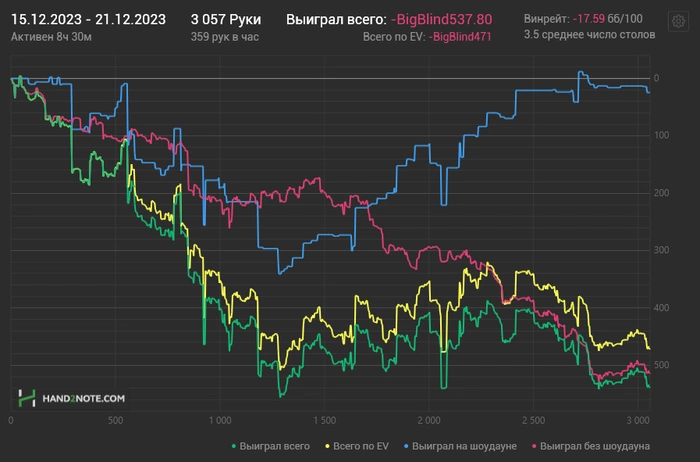Click the x-axis label '3 000'
The width and height of the screenshot is (700, 462).
point(638,420)
